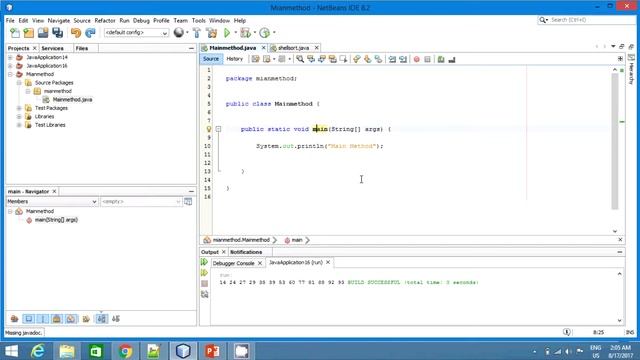The image size is (640, 360).
Task: Click the Build Project hammer icon
Action: coord(197,33)
